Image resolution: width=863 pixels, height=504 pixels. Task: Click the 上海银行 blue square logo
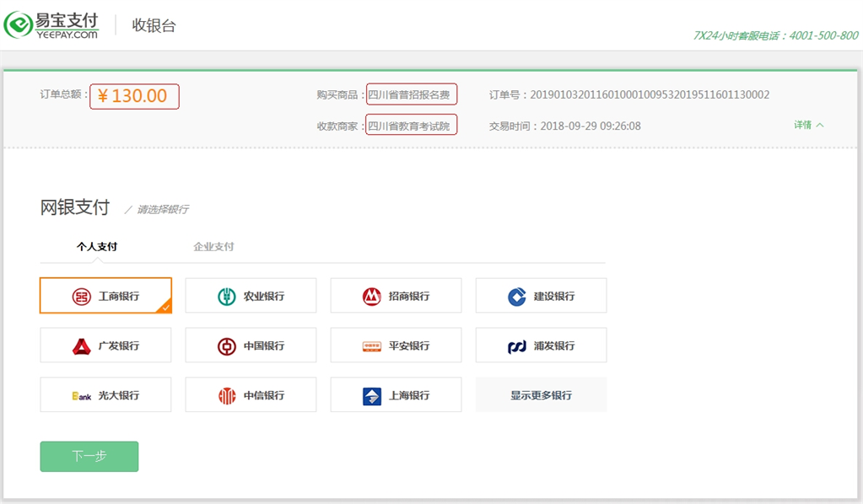pyautogui.click(x=371, y=396)
